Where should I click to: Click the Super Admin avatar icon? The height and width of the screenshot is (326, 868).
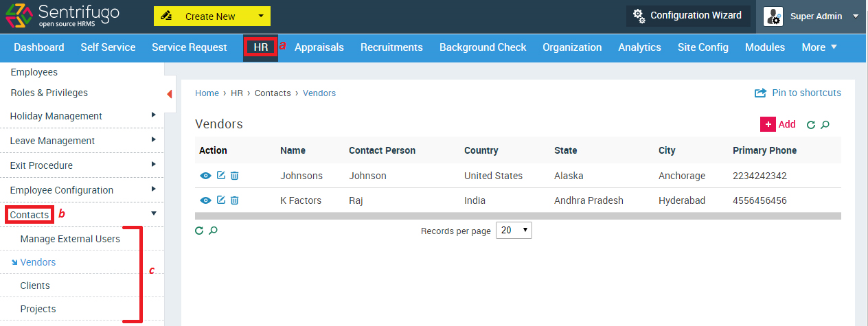click(773, 16)
